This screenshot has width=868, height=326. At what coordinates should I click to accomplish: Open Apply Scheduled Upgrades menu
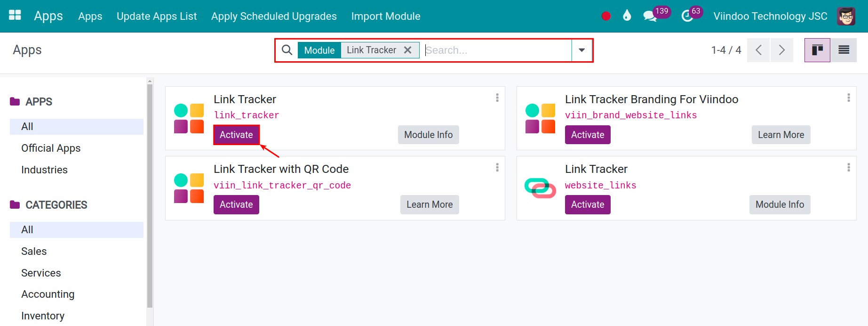[274, 16]
